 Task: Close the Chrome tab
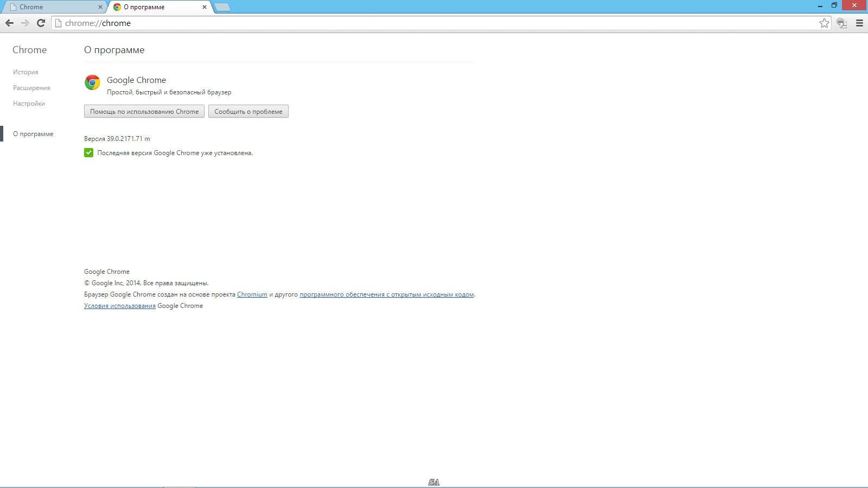100,7
